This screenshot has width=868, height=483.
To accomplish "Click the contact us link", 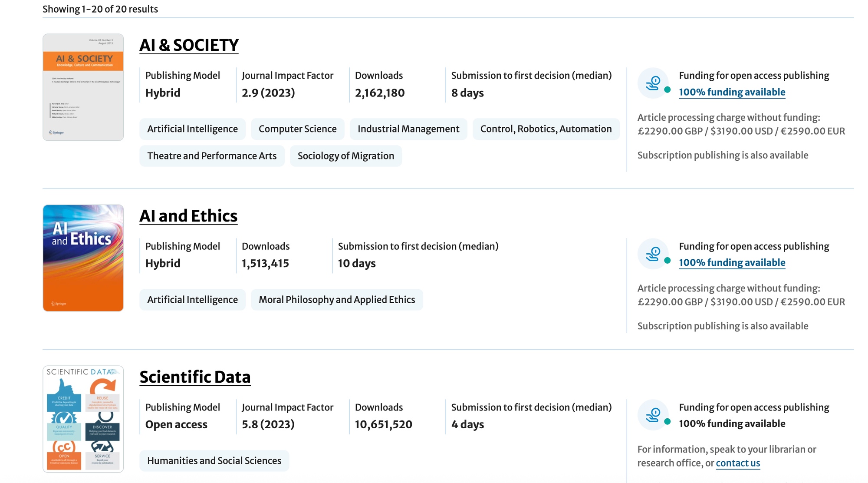I will [x=738, y=463].
